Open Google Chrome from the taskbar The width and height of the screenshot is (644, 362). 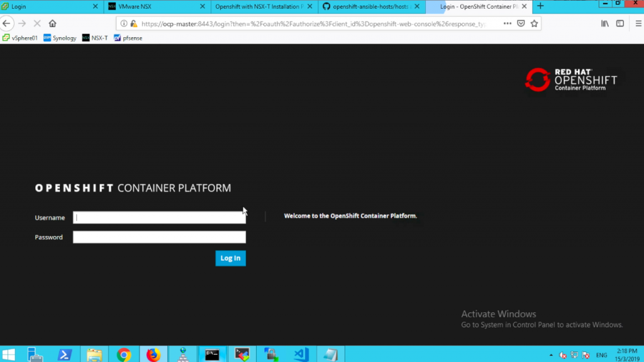pyautogui.click(x=124, y=354)
